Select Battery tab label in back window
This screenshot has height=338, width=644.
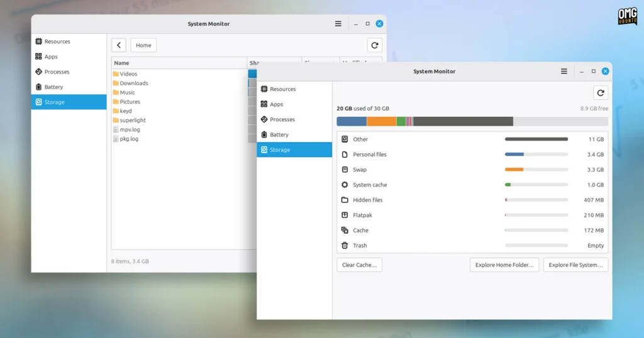pyautogui.click(x=53, y=87)
